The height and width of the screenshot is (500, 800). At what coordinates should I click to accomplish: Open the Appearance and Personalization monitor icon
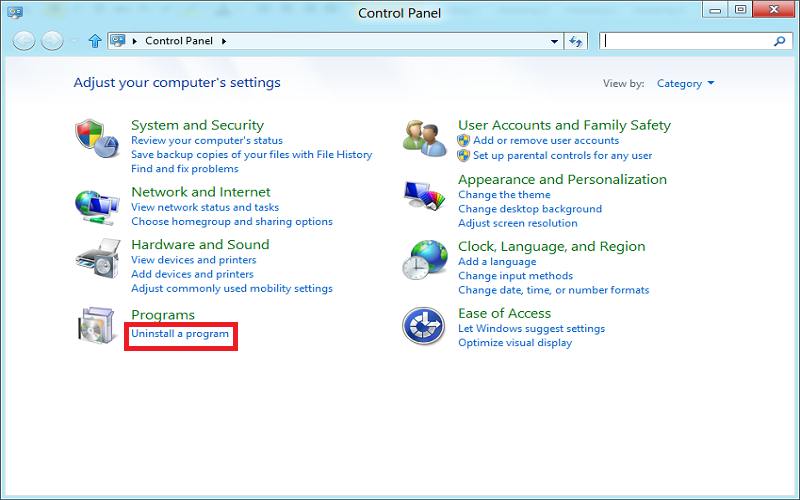click(424, 195)
